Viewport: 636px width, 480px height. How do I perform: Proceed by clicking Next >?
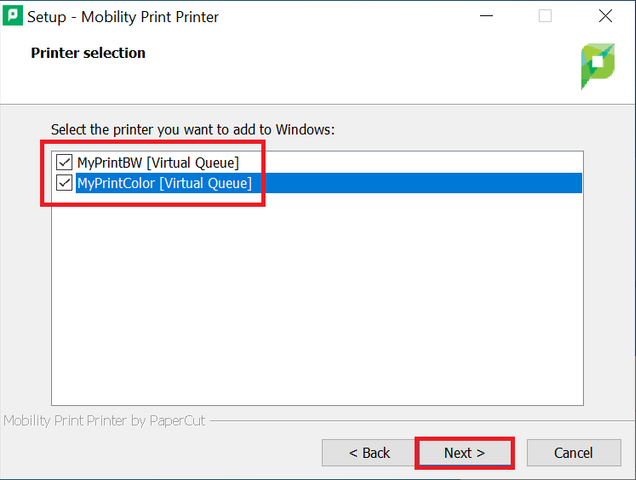point(464,453)
